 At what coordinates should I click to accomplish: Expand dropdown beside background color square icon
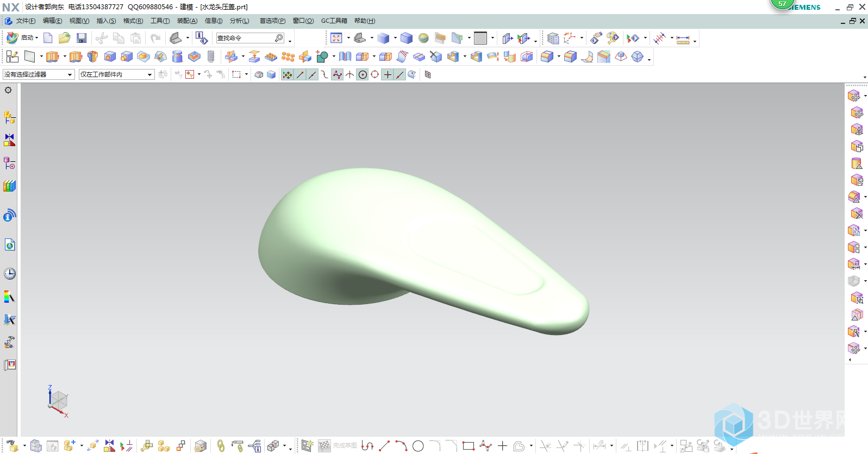492,38
